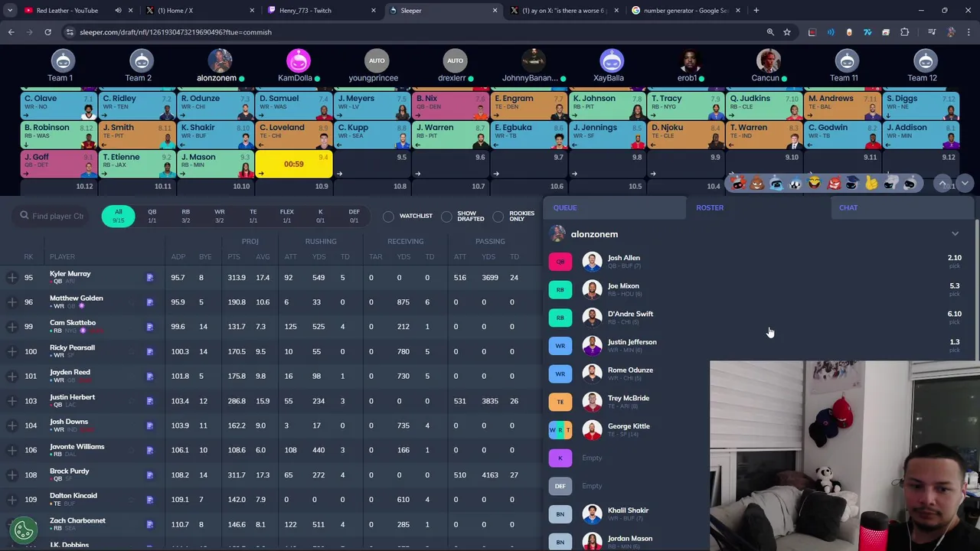Add Ricky Pearsall with the plus icon
Screen dimensions: 980x551
[x=12, y=351]
